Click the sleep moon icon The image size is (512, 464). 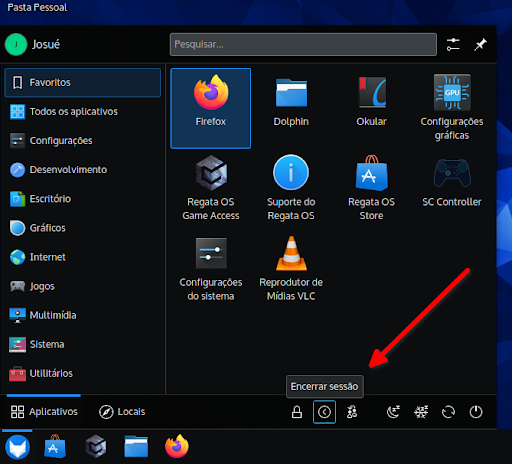tap(393, 412)
